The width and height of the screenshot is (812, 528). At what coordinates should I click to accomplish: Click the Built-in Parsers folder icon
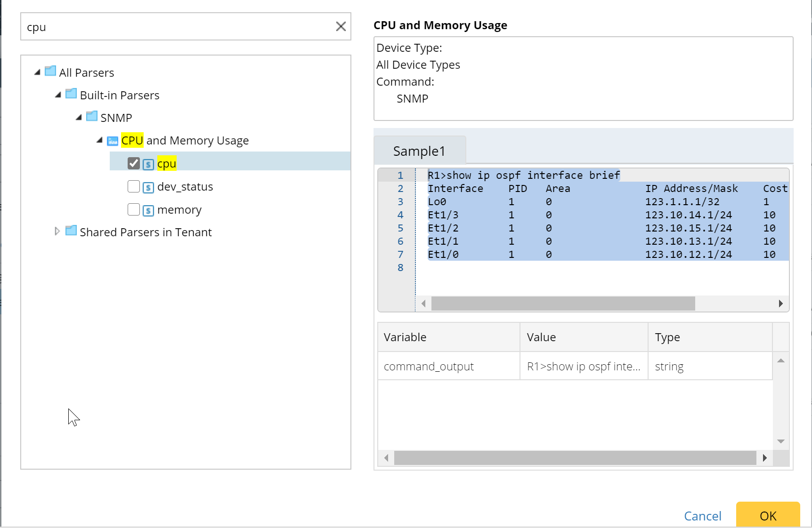pyautogui.click(x=71, y=94)
